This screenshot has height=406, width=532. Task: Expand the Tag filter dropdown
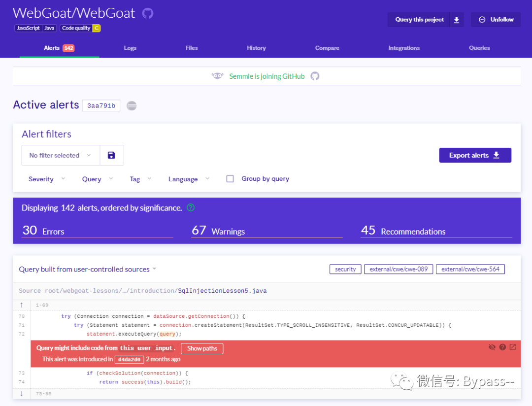[140, 179]
